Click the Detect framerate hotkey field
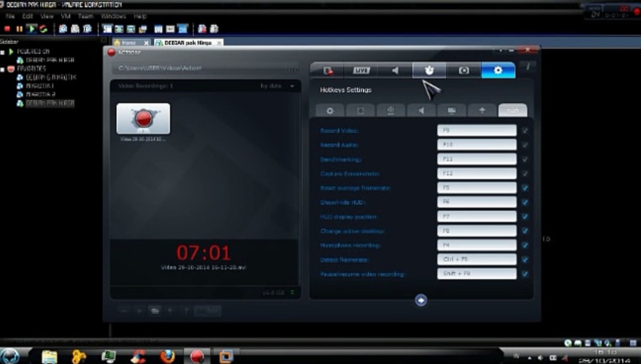Screen dimensions: 641x364 477,259
